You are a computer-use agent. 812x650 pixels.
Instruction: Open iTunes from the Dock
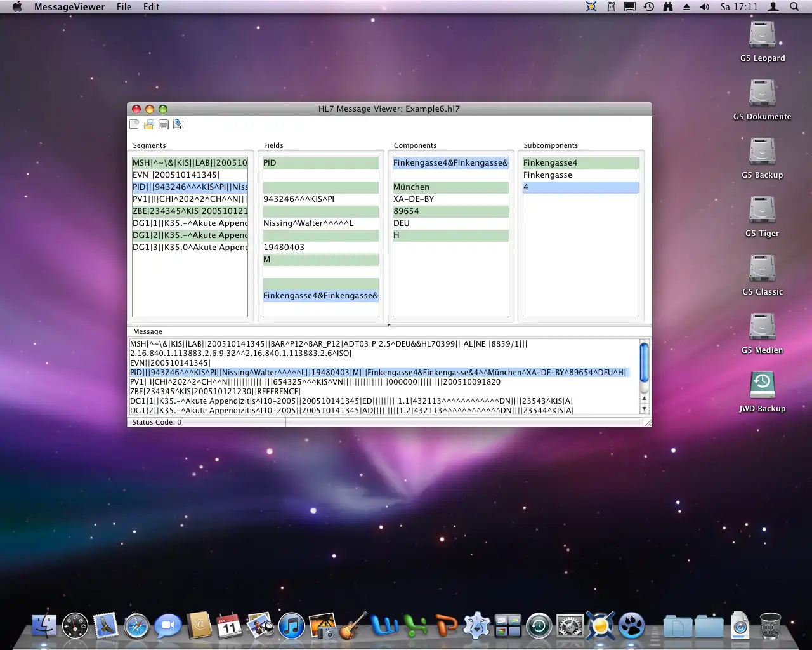(x=291, y=627)
